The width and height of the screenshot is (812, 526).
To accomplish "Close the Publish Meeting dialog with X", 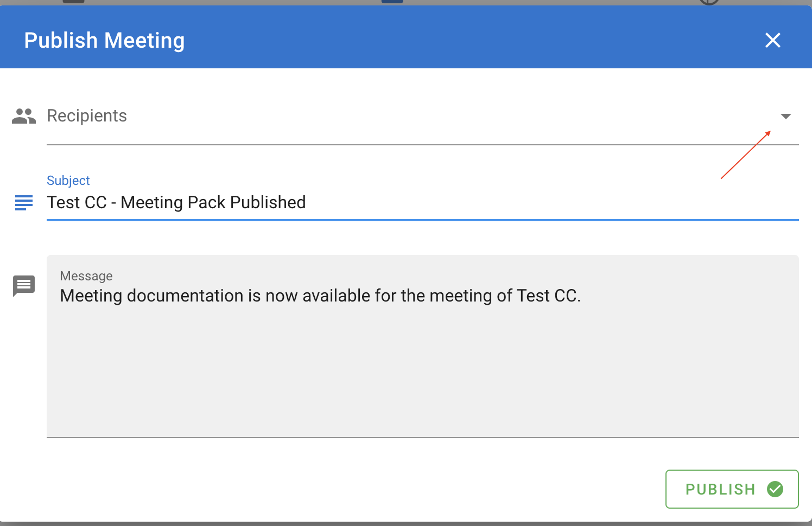I will click(x=772, y=40).
